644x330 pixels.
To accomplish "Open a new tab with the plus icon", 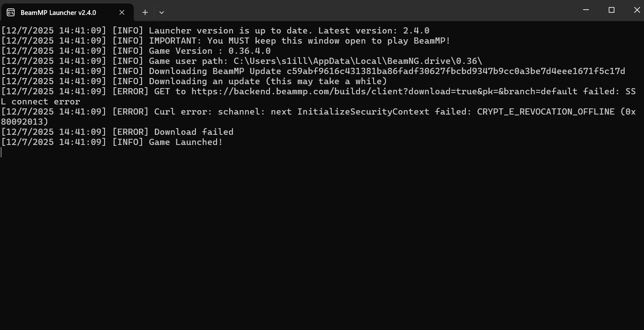I will (x=145, y=12).
